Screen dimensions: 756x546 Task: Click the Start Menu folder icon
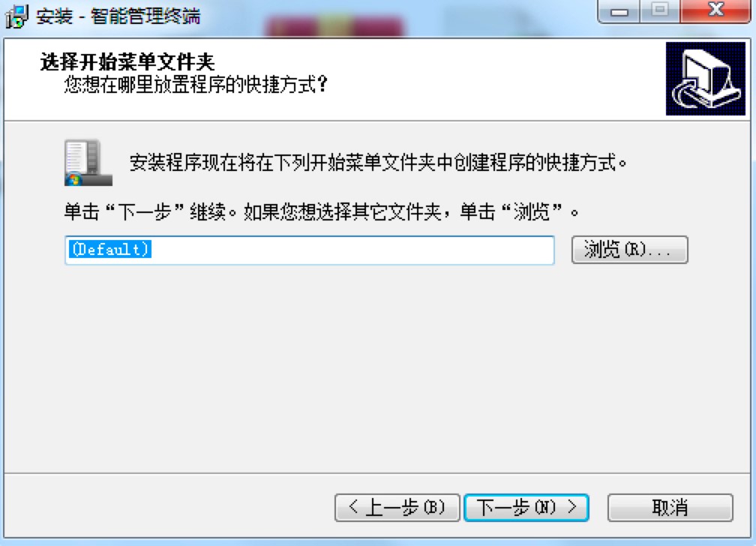[x=88, y=163]
